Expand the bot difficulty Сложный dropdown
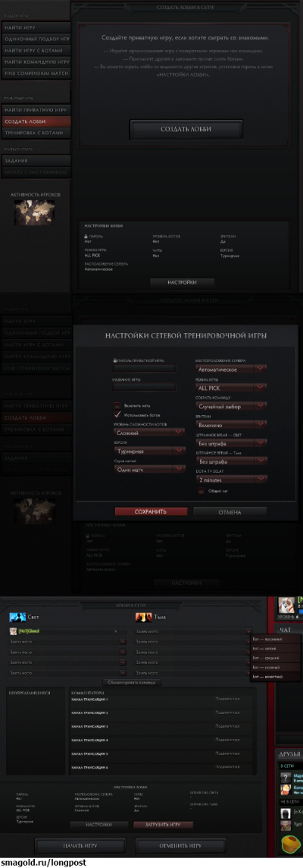The height and width of the screenshot is (868, 303). tap(149, 433)
